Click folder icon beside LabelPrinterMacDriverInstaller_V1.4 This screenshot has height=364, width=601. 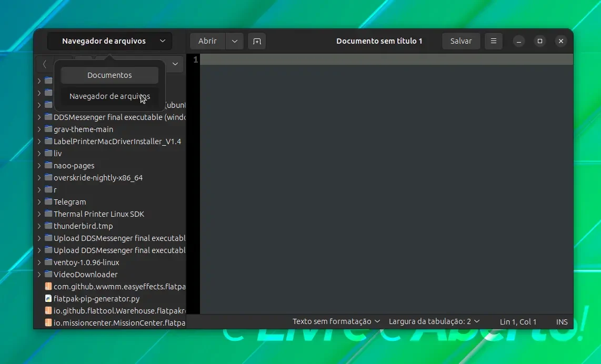(48, 141)
